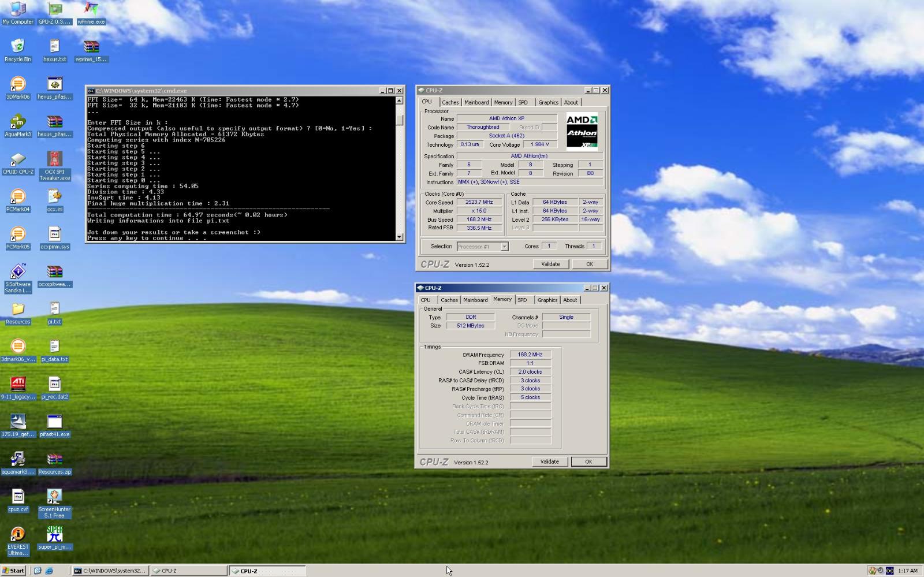Screen dimensions: 924x577
Task: Launch the pifast41.exe icon
Action: (55, 426)
